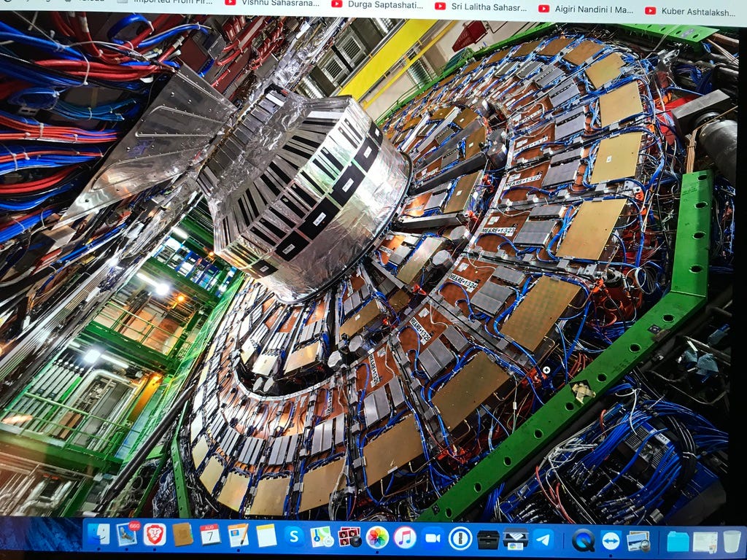This screenshot has height=560, width=747.
Task: Open Zoom from the dock
Action: point(433,538)
